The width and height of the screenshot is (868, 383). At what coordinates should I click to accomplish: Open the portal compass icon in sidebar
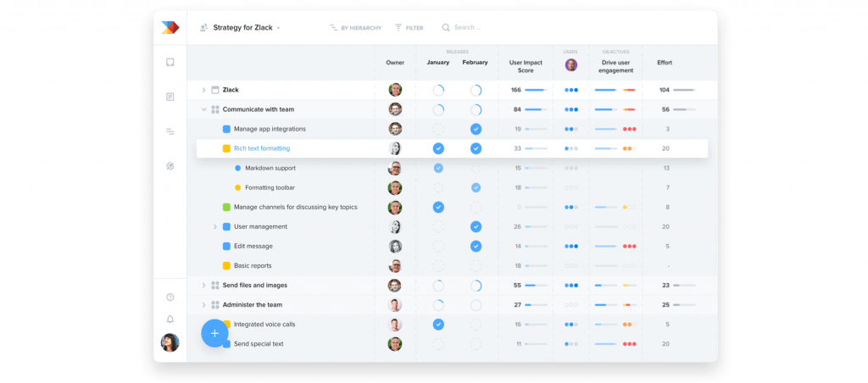(x=170, y=166)
